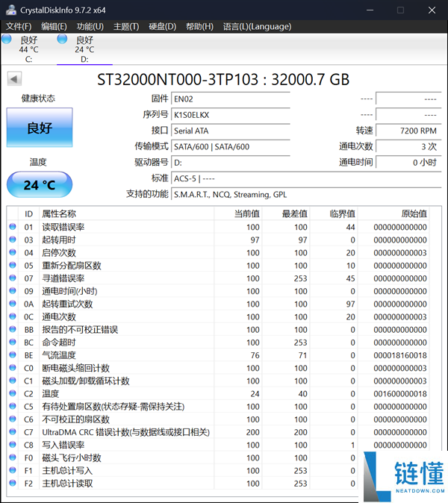Click the 良好 health status button

tap(40, 128)
